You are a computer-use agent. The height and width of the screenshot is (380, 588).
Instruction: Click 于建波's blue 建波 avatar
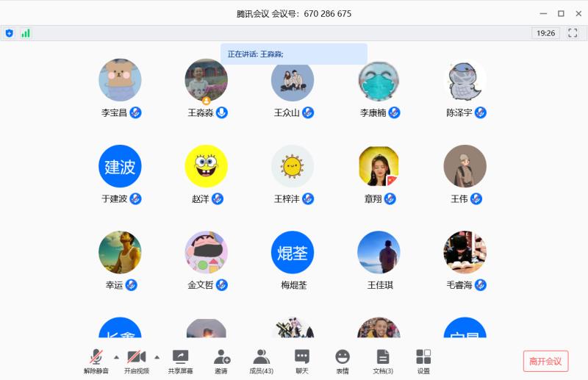[120, 166]
